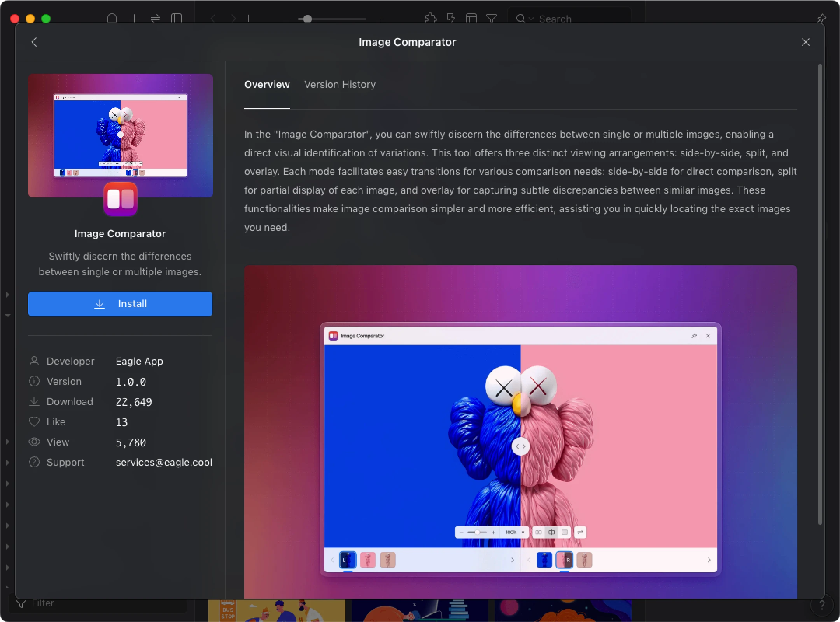Switch to the Version History tab
The image size is (840, 622).
click(340, 84)
